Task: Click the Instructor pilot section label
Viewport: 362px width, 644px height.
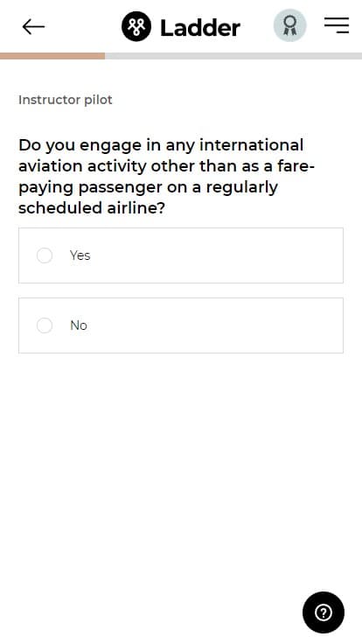Action: [66, 100]
